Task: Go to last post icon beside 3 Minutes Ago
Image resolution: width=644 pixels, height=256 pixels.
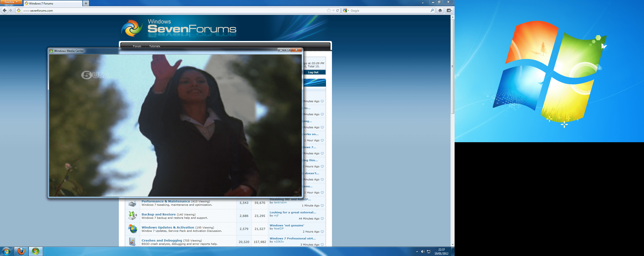Action: point(322,244)
